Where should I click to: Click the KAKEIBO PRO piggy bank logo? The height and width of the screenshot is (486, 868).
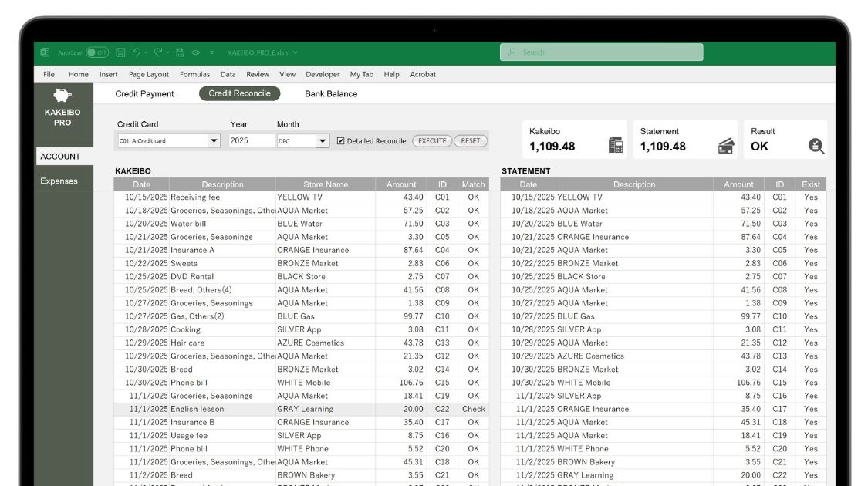62,95
